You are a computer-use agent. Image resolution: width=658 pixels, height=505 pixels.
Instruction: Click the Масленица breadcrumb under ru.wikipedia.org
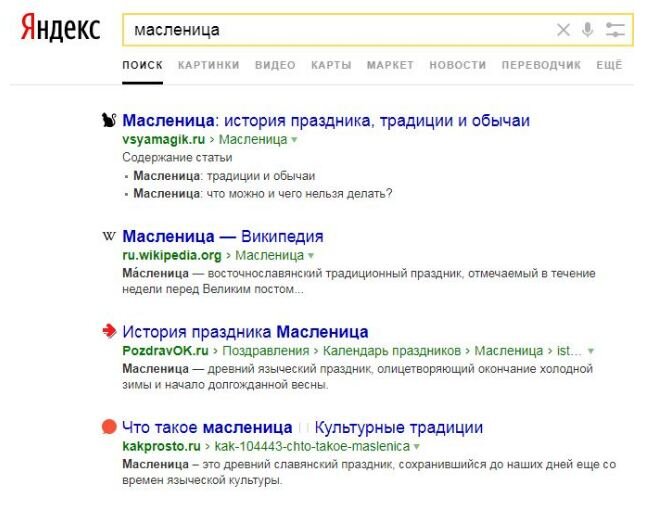pos(269,255)
